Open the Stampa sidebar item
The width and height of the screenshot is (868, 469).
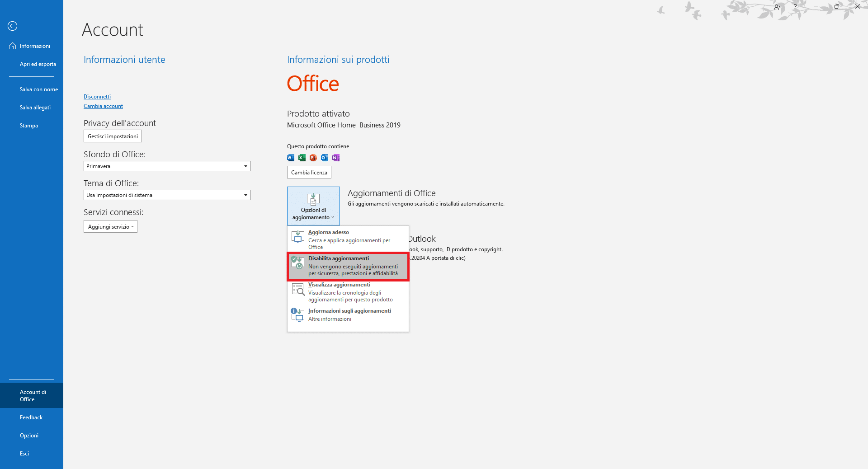tap(32, 126)
